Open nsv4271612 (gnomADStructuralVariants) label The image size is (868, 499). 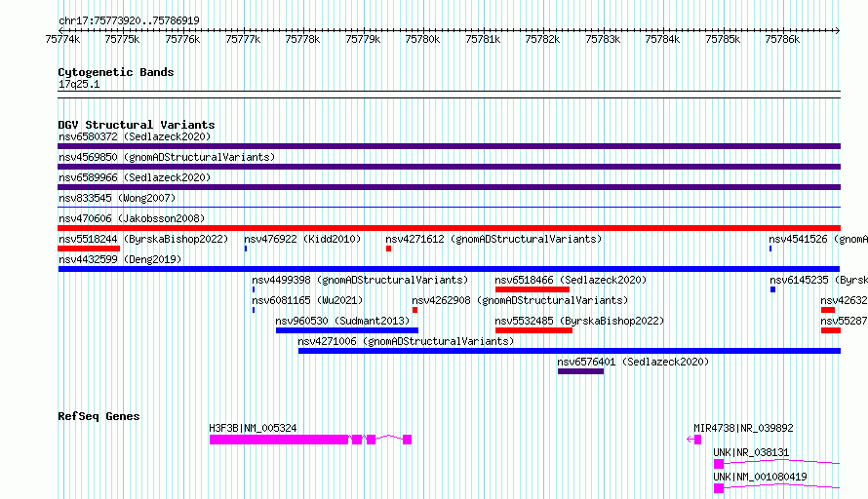point(493,239)
